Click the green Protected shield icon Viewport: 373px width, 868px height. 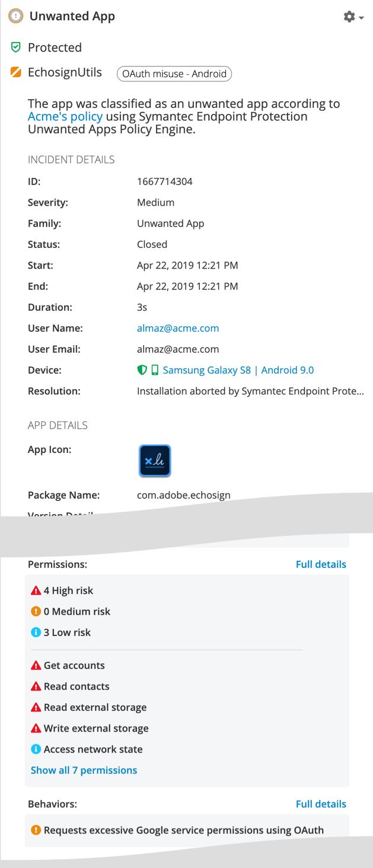pyautogui.click(x=16, y=47)
